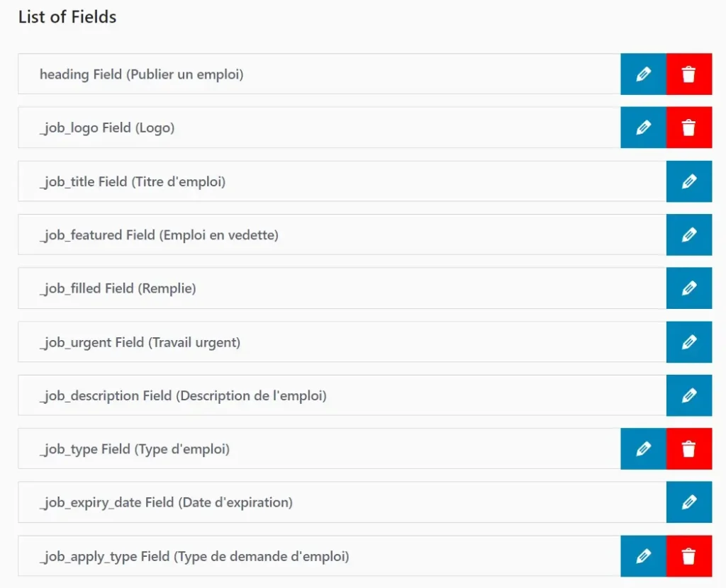Edit the _job_apply_type Field
Screen dimensions: 726x588
(642, 556)
